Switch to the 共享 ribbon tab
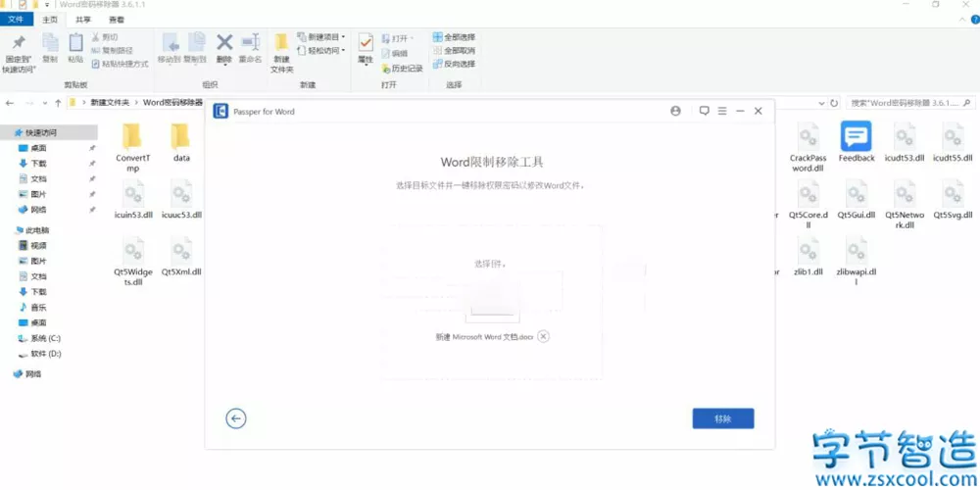The height and width of the screenshot is (490, 980). coord(83,20)
